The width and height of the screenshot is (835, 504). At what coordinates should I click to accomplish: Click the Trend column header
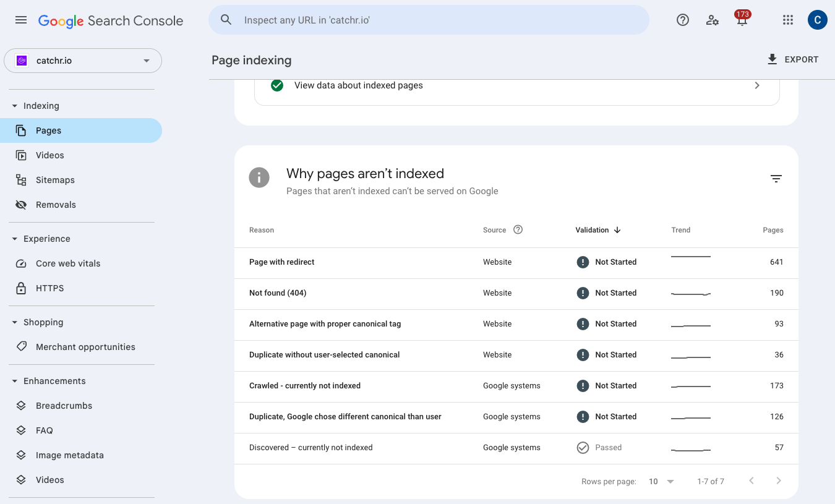click(680, 230)
